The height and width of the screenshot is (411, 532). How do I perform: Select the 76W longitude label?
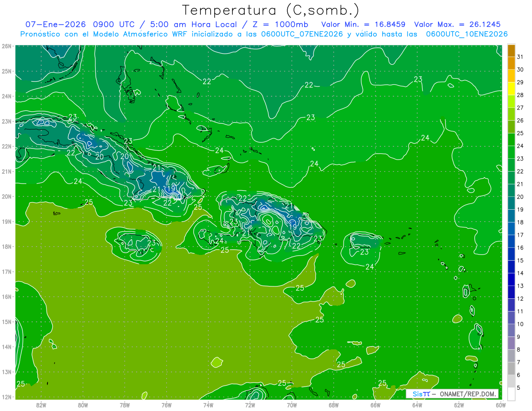167,405
